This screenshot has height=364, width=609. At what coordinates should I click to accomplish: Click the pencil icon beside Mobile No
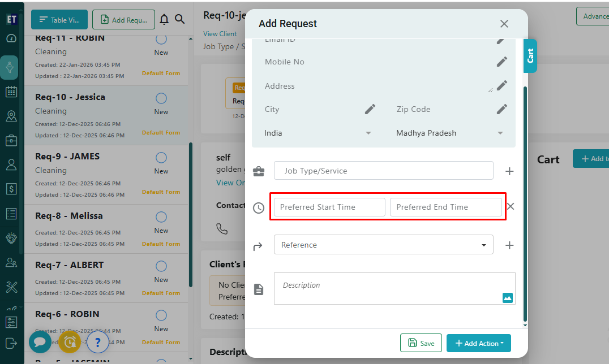[501, 62]
